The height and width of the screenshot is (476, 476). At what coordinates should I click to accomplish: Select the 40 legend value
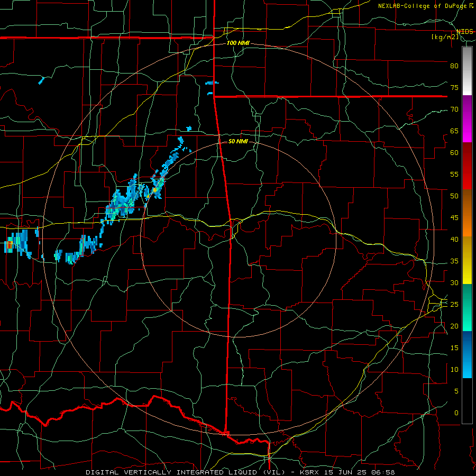(x=454, y=239)
